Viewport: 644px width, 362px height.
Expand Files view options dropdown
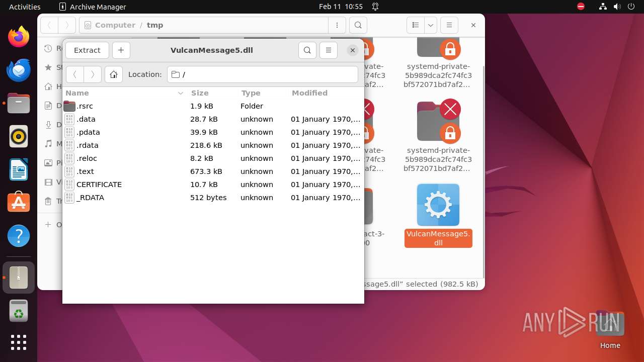coord(430,25)
